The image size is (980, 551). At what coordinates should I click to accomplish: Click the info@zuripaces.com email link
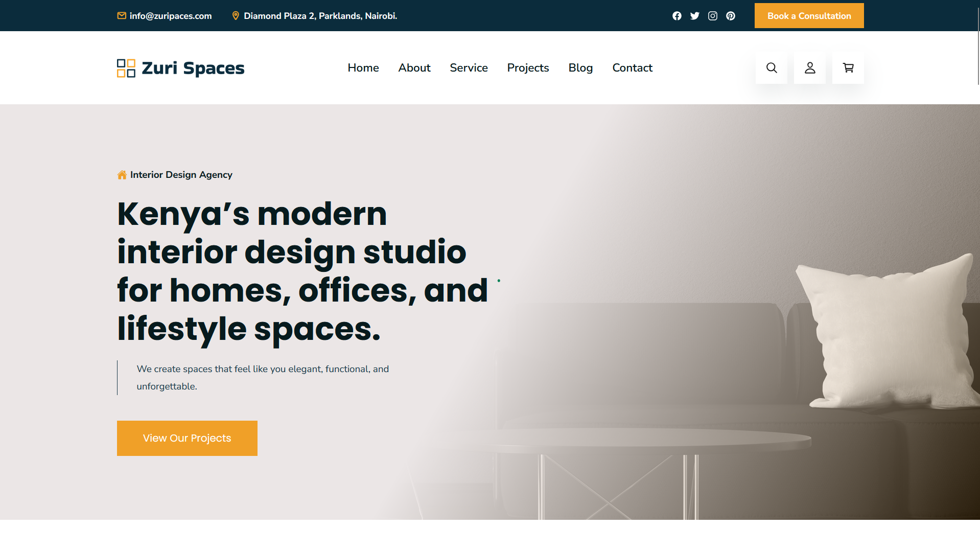pos(170,16)
